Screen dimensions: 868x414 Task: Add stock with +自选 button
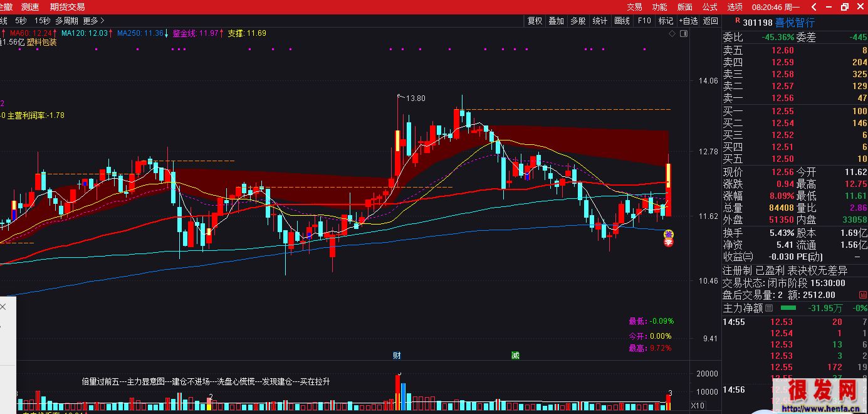688,21
